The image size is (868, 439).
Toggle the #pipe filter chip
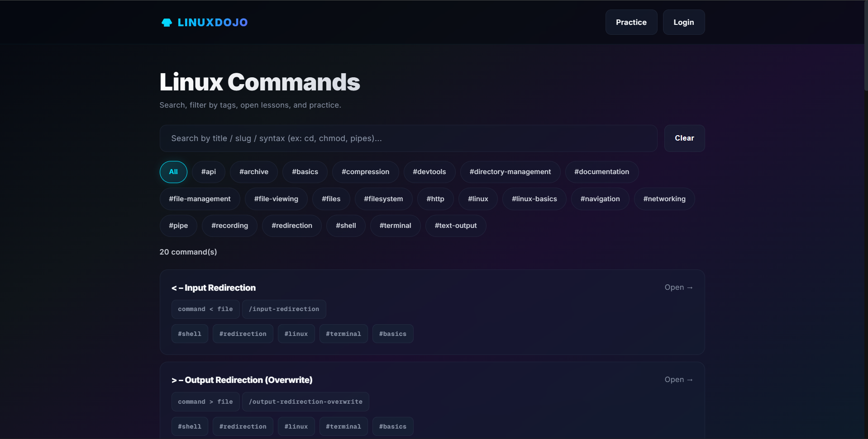point(178,226)
